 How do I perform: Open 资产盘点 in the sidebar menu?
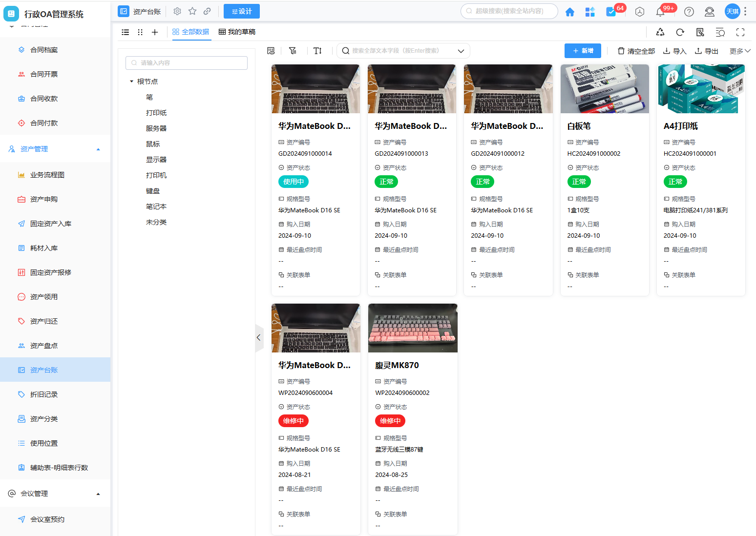(44, 346)
